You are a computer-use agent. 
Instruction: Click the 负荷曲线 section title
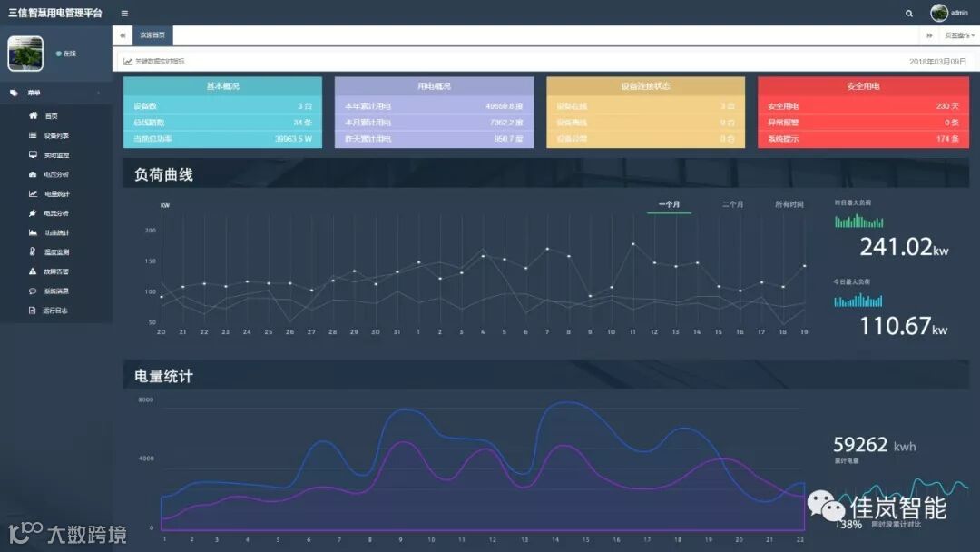[163, 174]
